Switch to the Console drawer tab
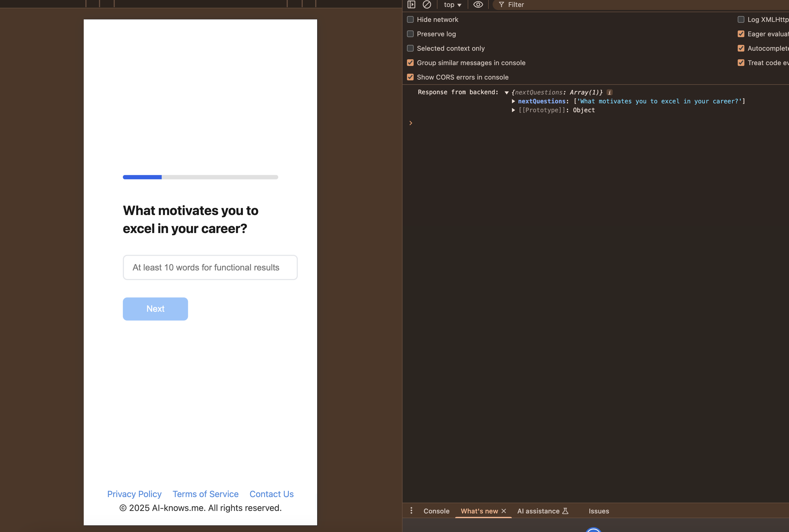The width and height of the screenshot is (789, 532). click(x=436, y=511)
